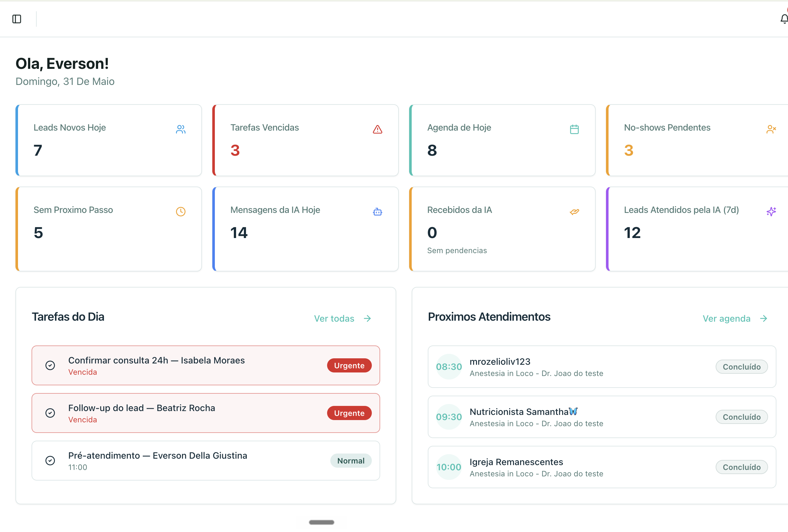Screen dimensions: 788x532
Task: Open the Sem Proximo Passo card
Action: [x=108, y=229]
